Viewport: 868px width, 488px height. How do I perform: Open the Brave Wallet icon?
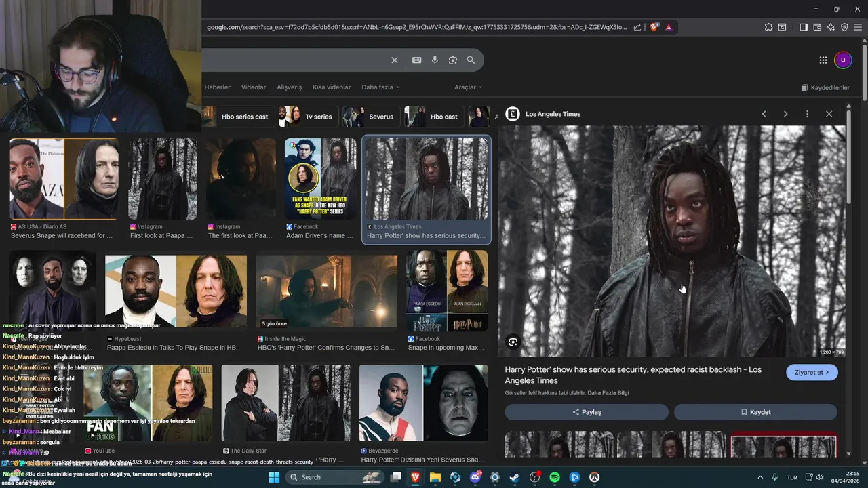pyautogui.click(x=817, y=27)
